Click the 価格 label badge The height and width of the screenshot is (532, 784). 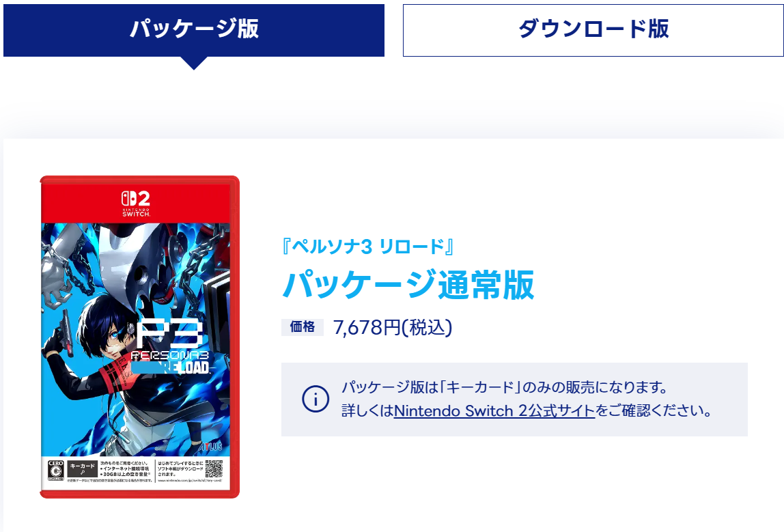pos(303,327)
